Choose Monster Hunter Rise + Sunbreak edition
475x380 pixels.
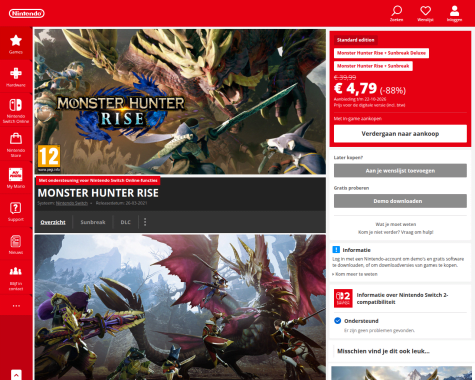coord(373,66)
